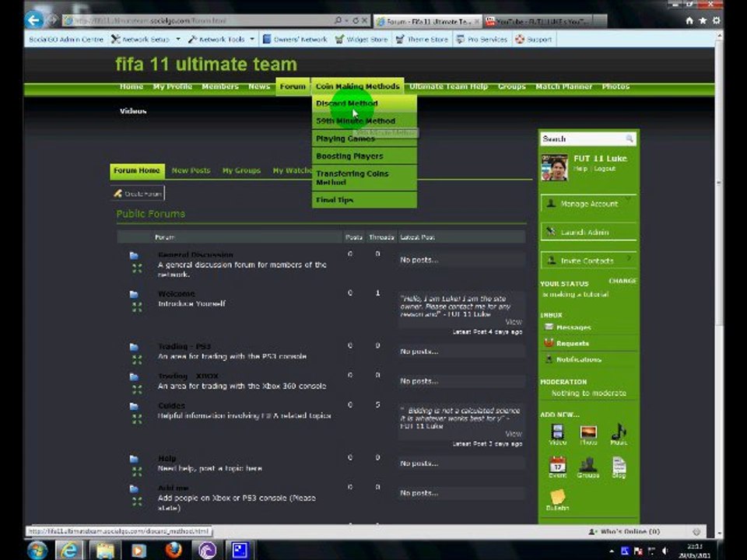Click green arrows icon under Help folder
This screenshot has height=560, width=747.
pyautogui.click(x=137, y=471)
